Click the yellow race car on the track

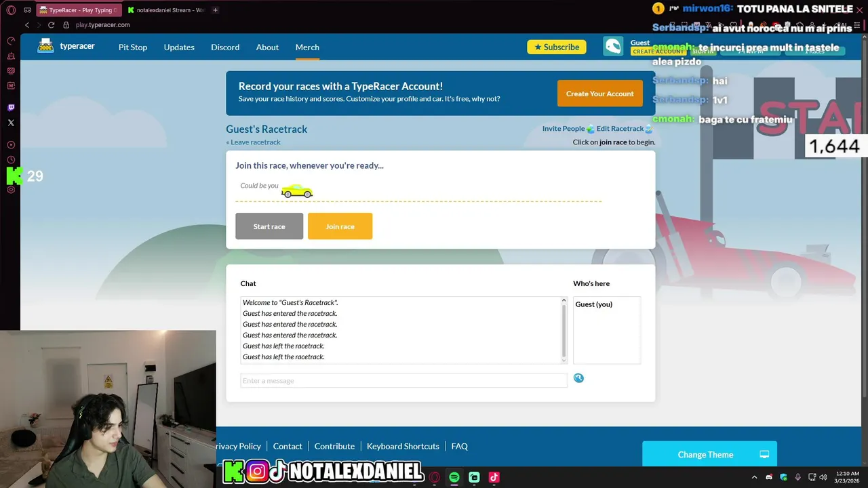pos(297,191)
